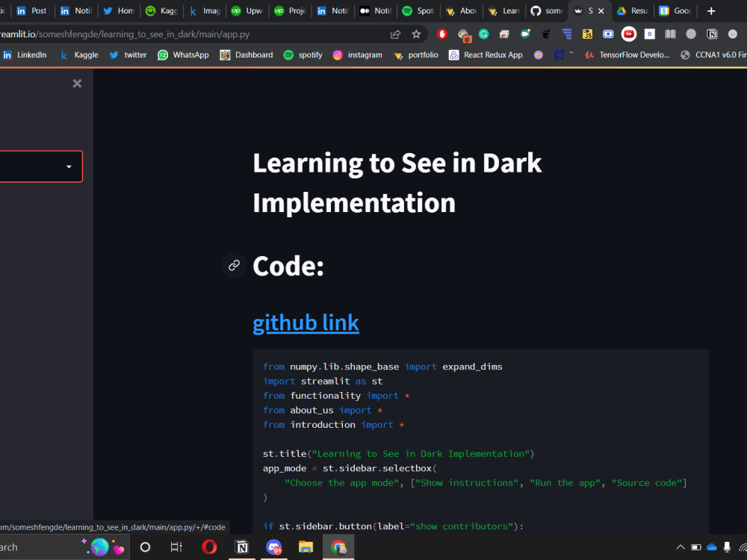
Task: Open the red stop-hand ad blocker extension
Action: pyautogui.click(x=442, y=34)
